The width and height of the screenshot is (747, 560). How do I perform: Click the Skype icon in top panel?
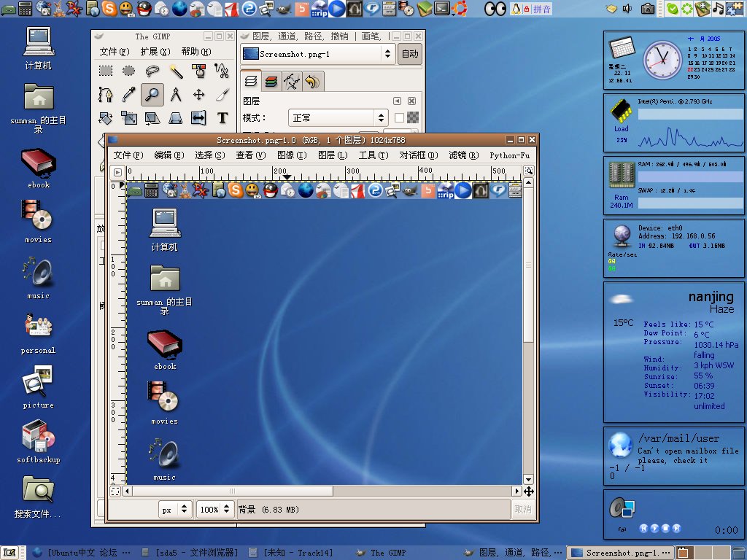coord(109,8)
